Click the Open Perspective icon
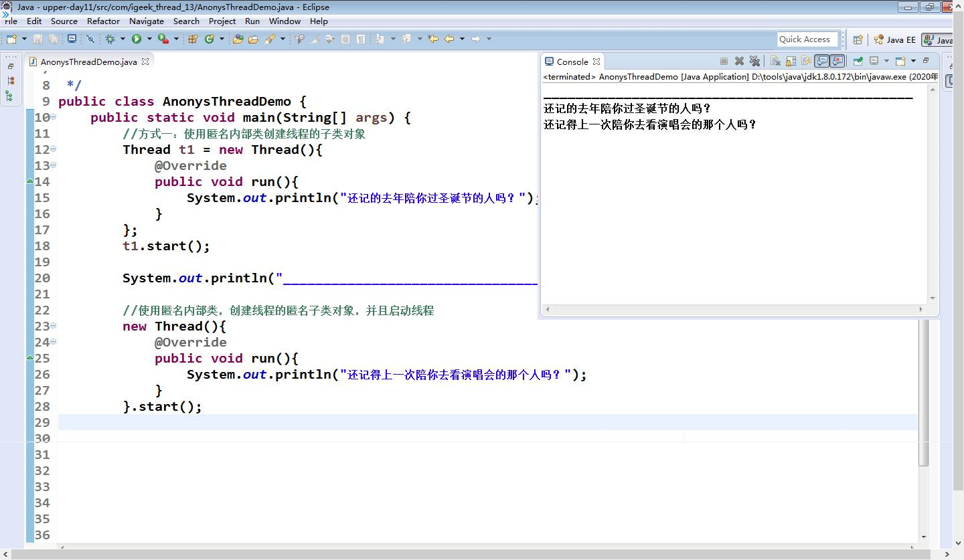Image resolution: width=964 pixels, height=560 pixels. click(858, 39)
